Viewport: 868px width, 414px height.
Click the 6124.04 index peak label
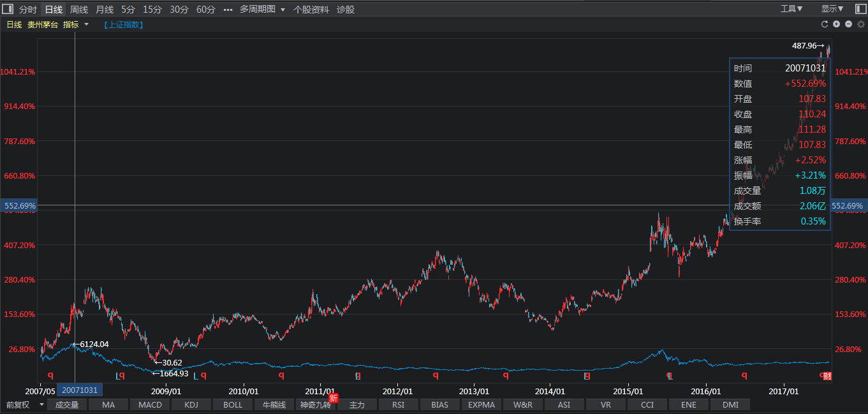pos(91,344)
